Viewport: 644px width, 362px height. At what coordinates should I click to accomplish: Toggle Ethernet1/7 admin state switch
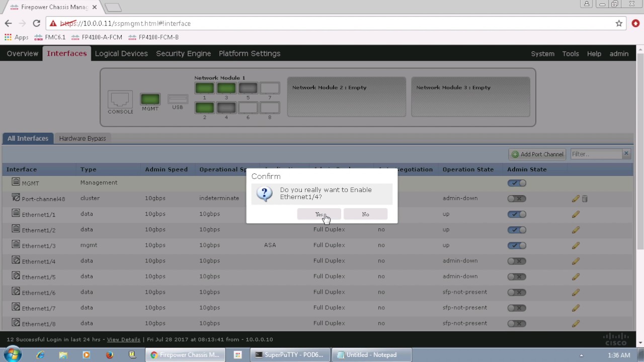[x=517, y=308]
